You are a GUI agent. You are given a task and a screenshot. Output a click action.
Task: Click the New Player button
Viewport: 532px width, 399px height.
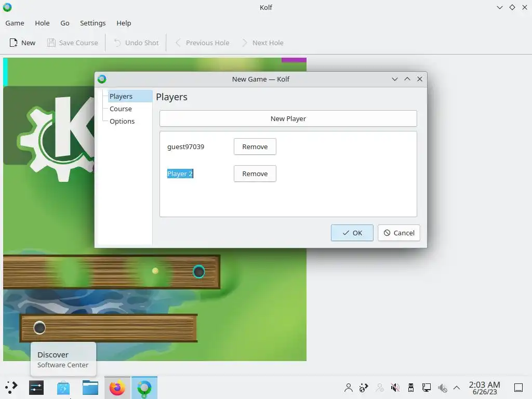(x=288, y=119)
